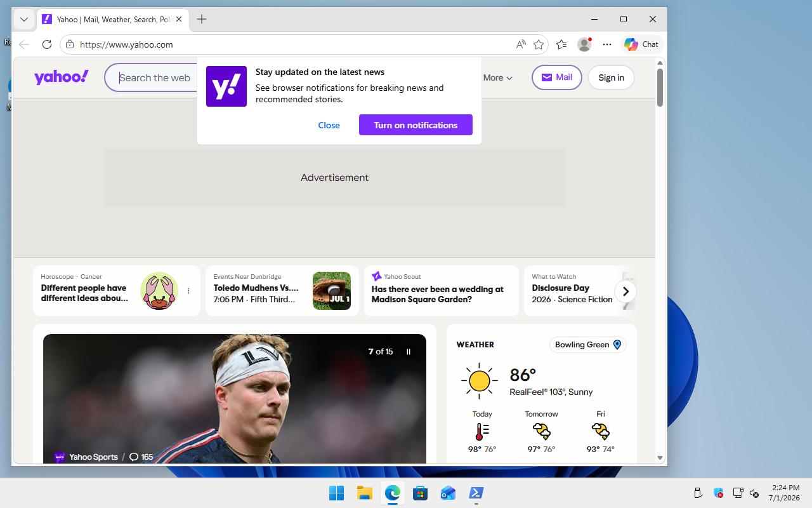Open the Cancer horoscope story headline

[85, 293]
